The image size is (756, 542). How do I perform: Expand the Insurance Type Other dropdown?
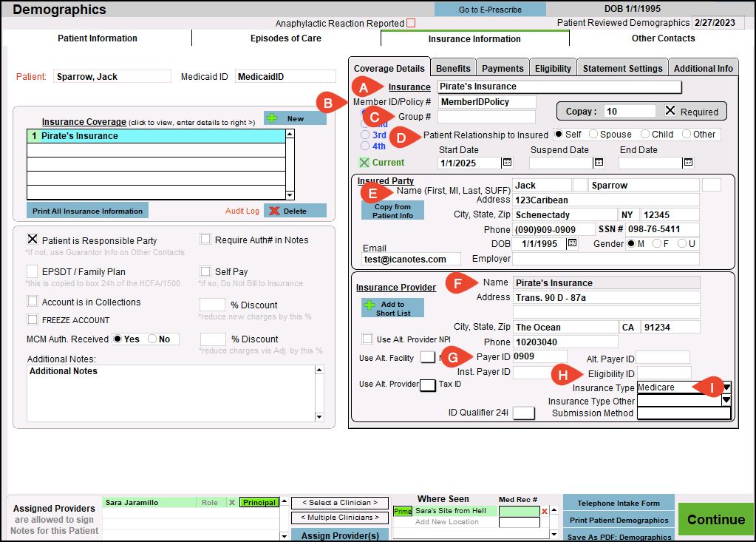[x=726, y=400]
